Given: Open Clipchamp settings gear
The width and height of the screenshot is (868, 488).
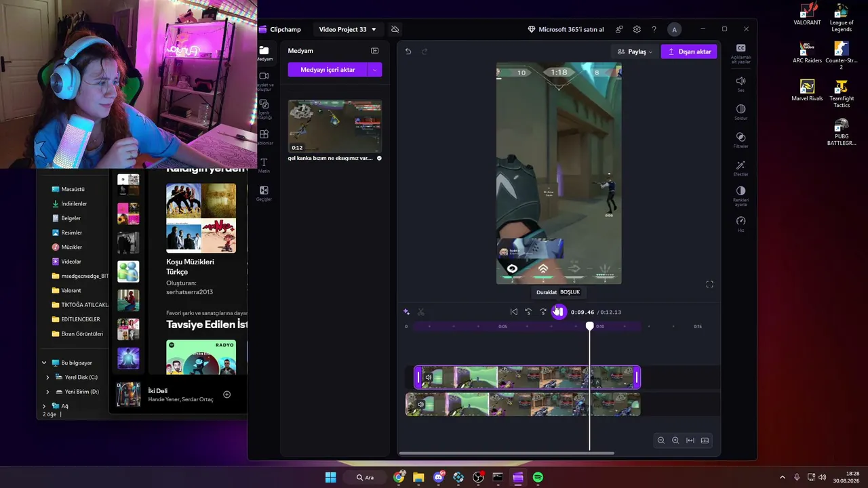Looking at the screenshot, I should point(637,30).
